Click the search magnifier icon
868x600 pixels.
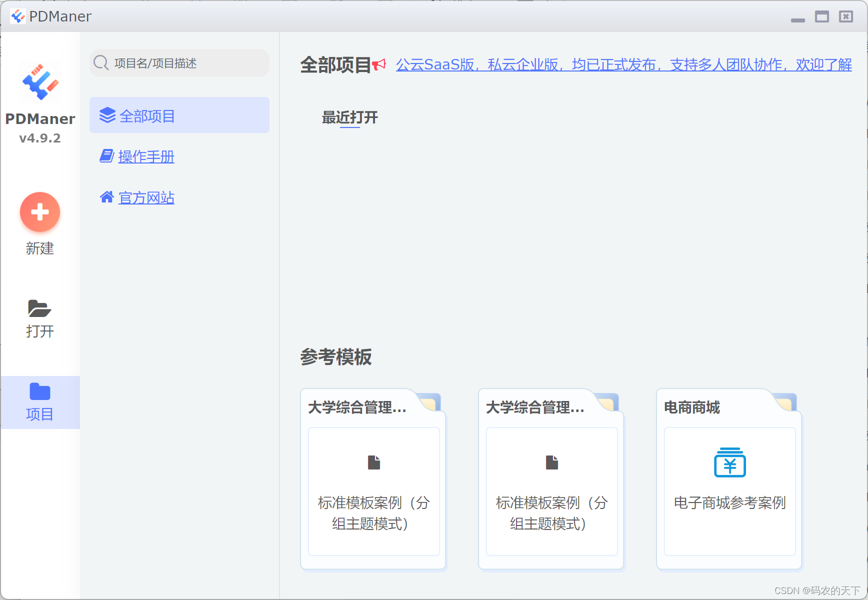tap(101, 63)
